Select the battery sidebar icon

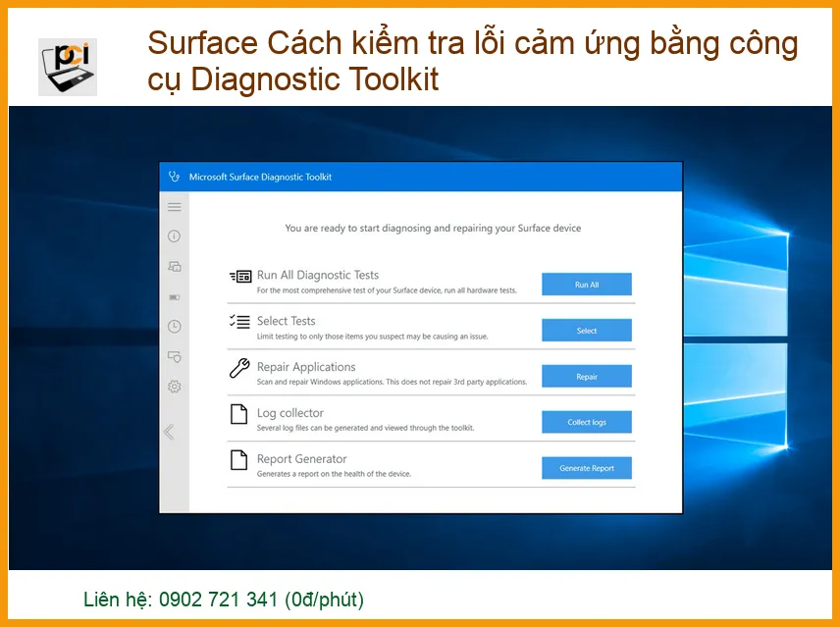pyautogui.click(x=175, y=296)
